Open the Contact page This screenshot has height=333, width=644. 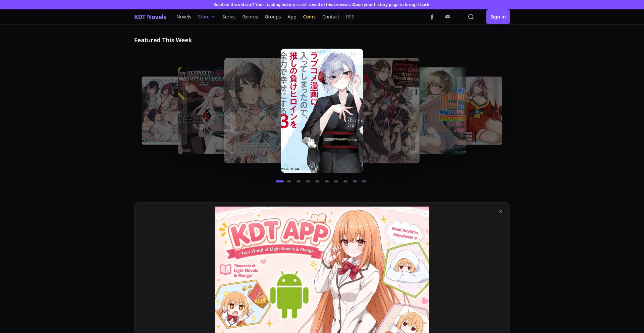[x=331, y=17]
